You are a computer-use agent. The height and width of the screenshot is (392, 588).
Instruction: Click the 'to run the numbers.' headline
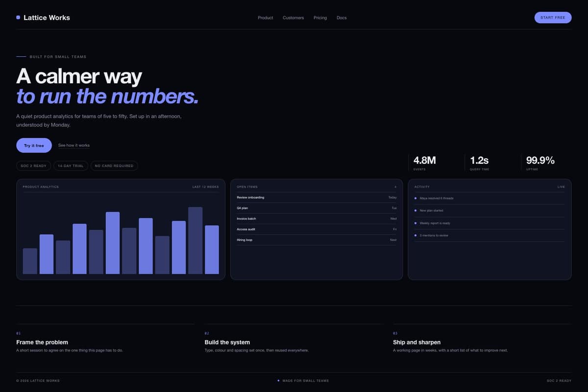pos(107,96)
